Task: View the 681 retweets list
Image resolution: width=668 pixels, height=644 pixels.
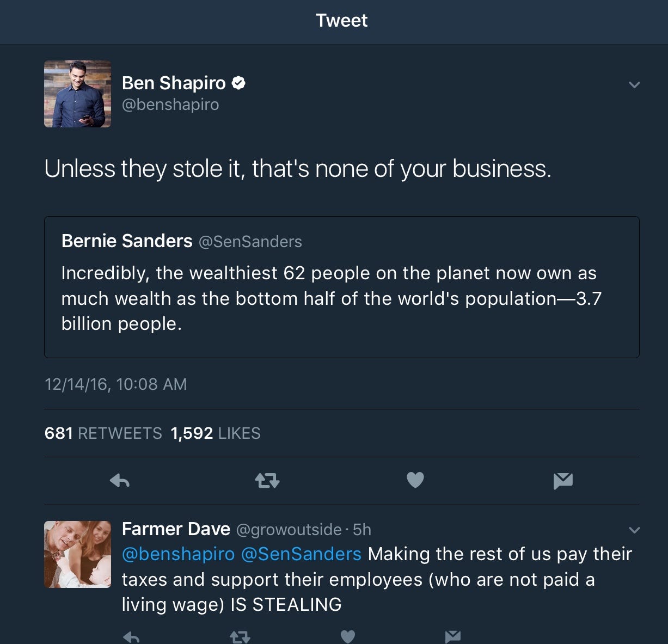Action: (x=103, y=433)
